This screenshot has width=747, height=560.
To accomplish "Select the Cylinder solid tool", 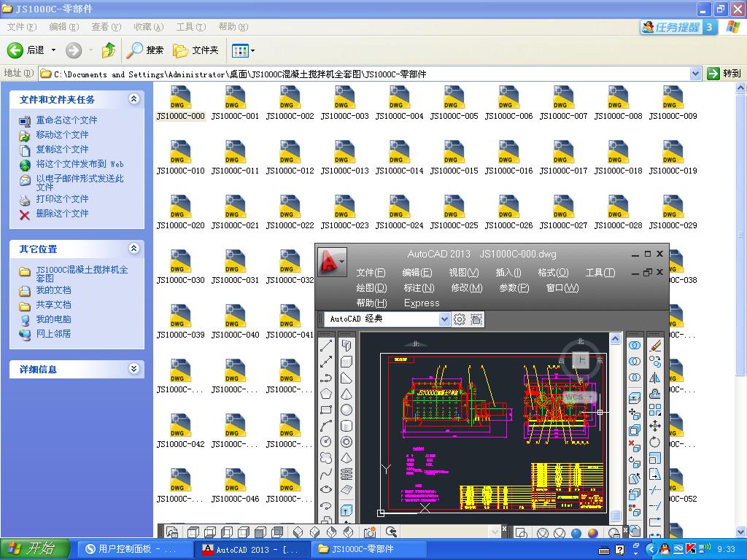I will coord(347,426).
